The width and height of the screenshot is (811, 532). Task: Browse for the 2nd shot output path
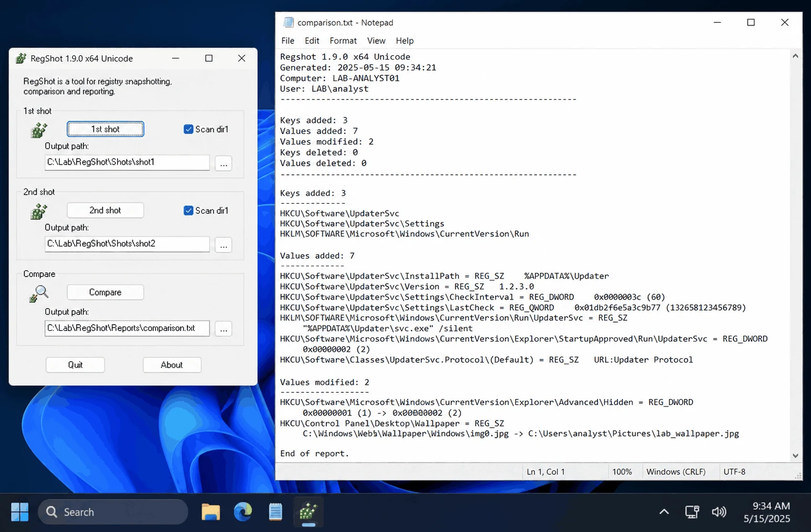pyautogui.click(x=224, y=245)
